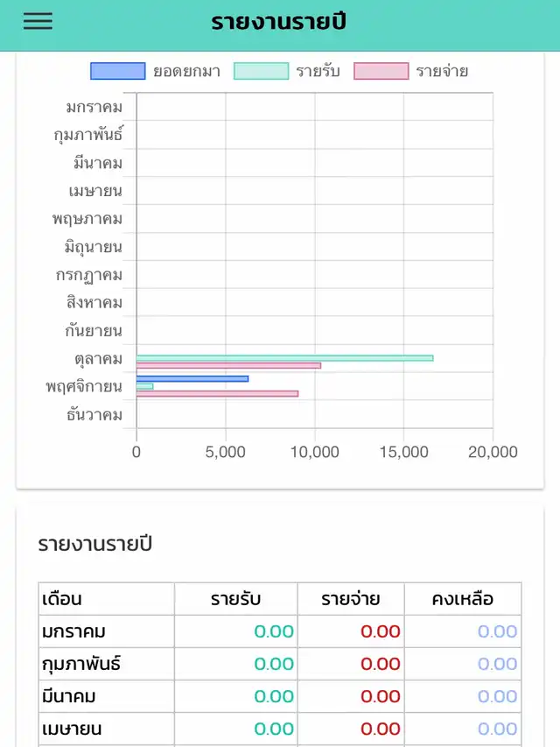Click the เมษายน balance value 0.00

(497, 729)
